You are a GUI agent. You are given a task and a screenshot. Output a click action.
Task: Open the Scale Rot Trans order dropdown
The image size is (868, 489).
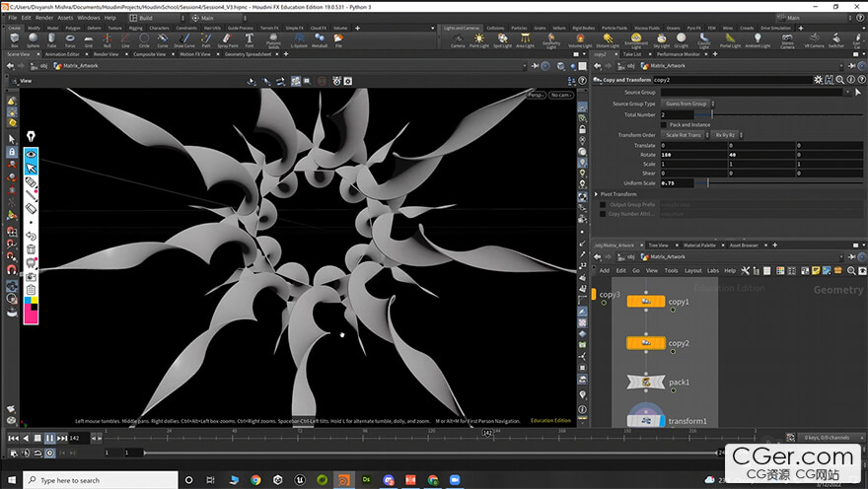686,134
